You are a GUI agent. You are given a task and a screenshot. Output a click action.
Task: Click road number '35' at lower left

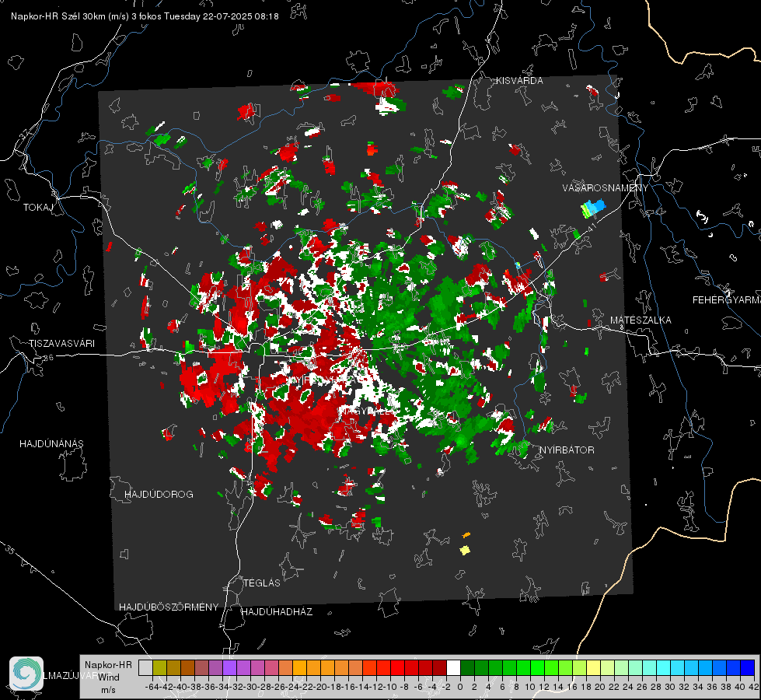[x=10, y=549]
